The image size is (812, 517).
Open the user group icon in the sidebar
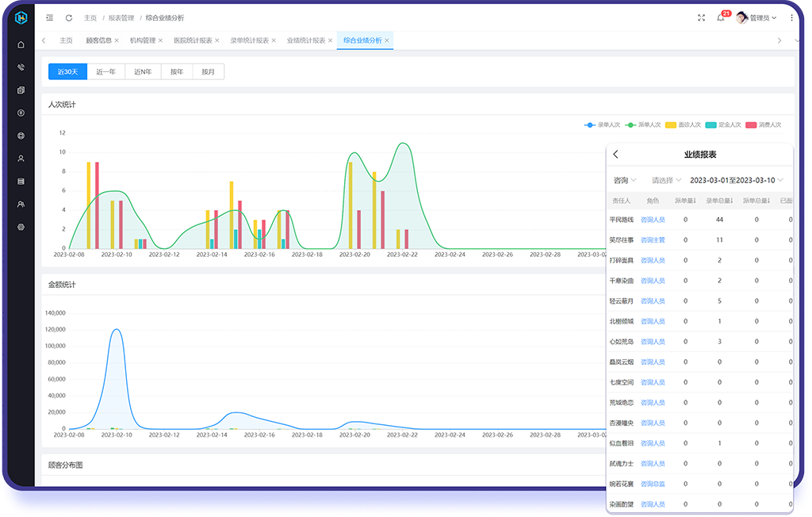(21, 204)
